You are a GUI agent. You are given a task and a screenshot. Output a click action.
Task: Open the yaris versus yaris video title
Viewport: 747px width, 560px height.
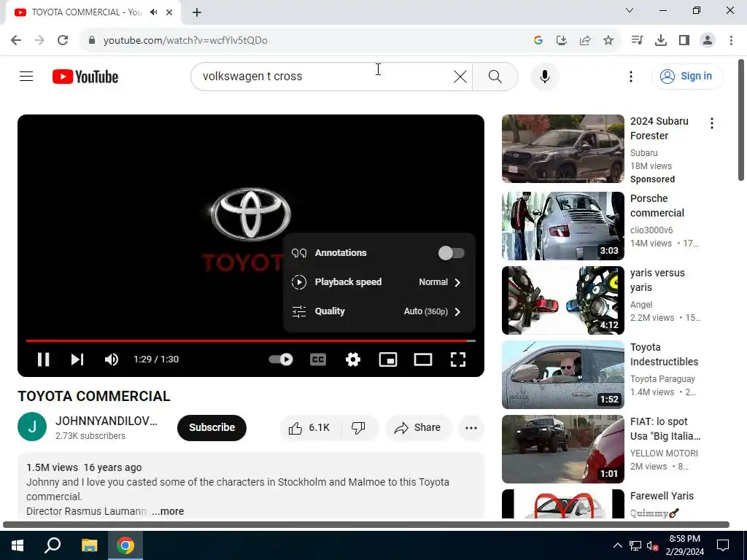click(657, 280)
